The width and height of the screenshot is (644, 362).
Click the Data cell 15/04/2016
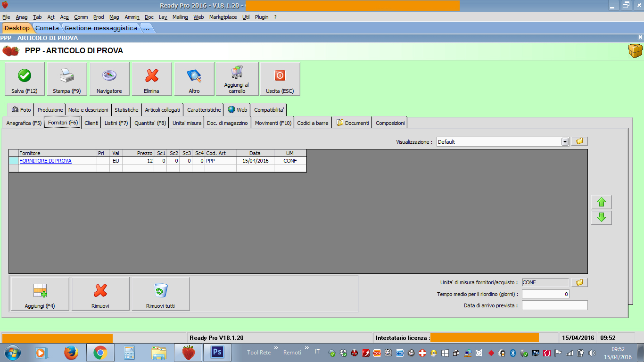255,161
